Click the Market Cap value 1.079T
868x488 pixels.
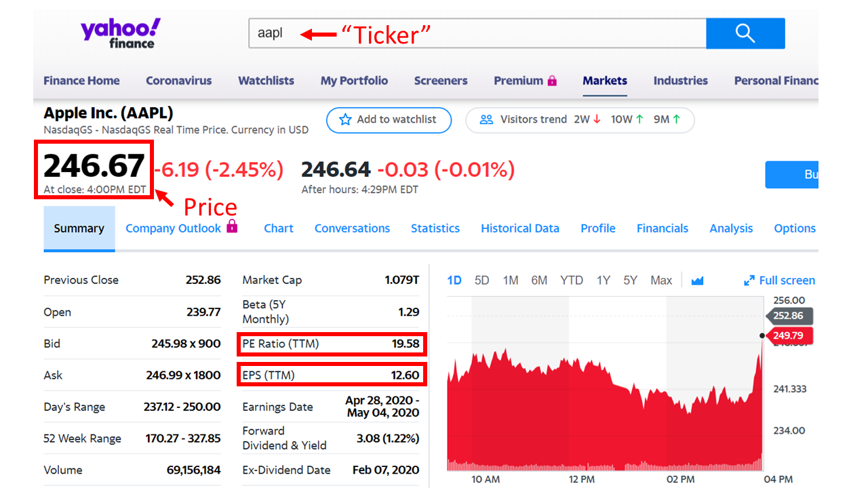point(401,280)
